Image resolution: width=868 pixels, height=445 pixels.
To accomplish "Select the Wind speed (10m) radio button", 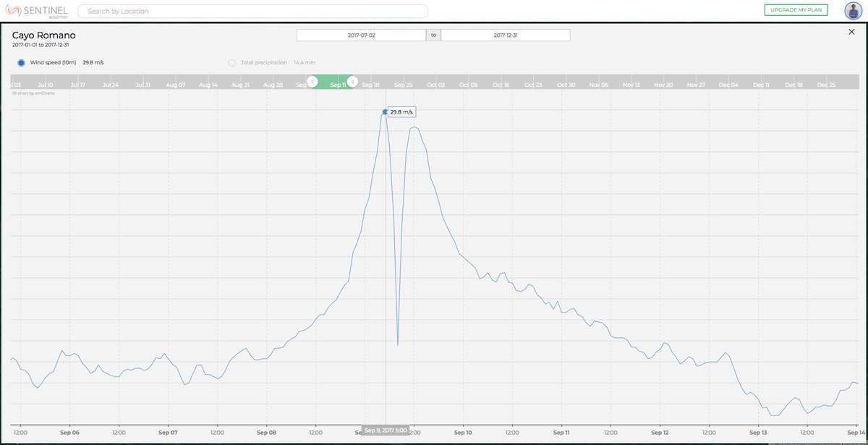I will (22, 62).
